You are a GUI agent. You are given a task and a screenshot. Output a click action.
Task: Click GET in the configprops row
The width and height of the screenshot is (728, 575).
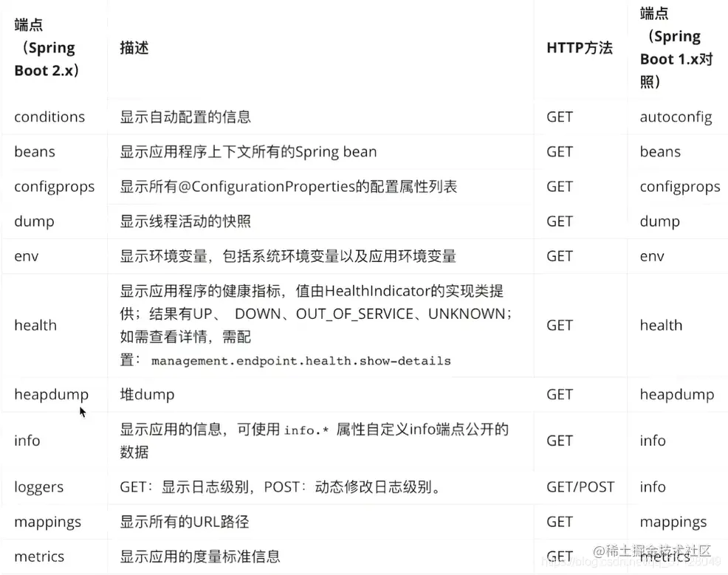coord(560,187)
